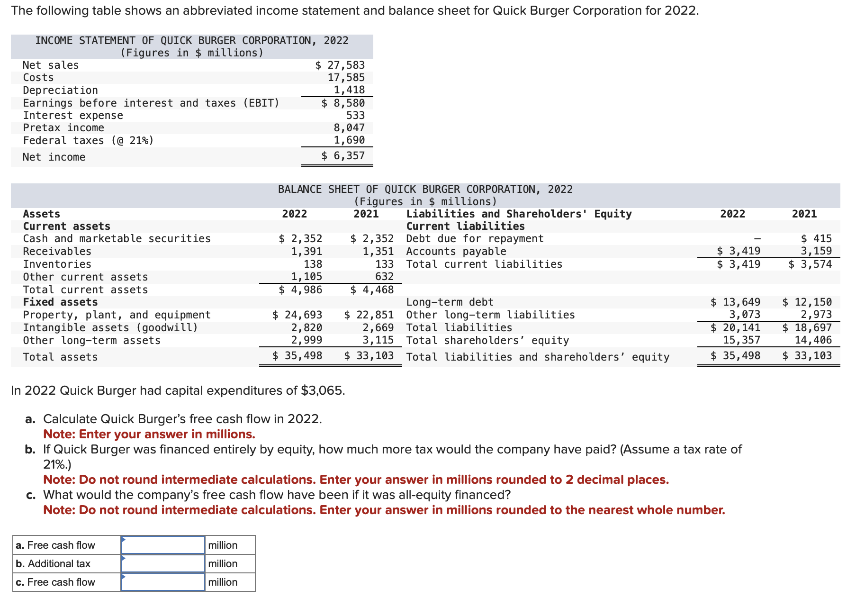Click the blue triangle marker in the part a answer box

124,540
